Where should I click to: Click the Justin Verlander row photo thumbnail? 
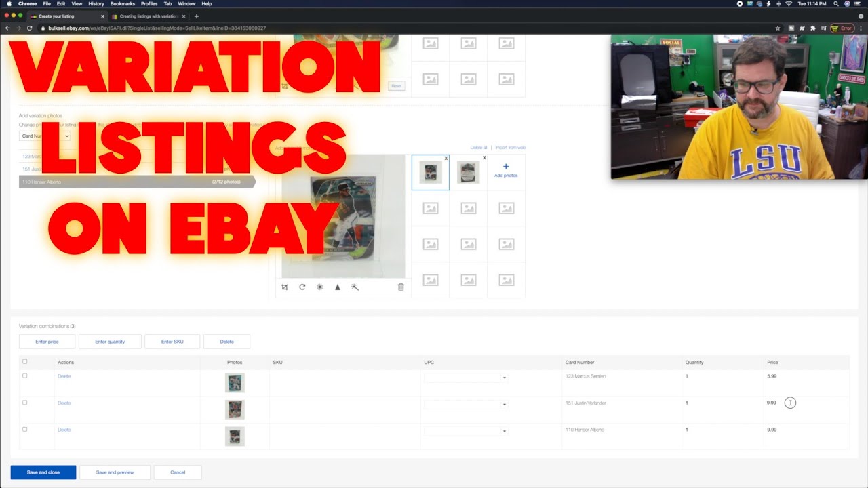pos(235,409)
